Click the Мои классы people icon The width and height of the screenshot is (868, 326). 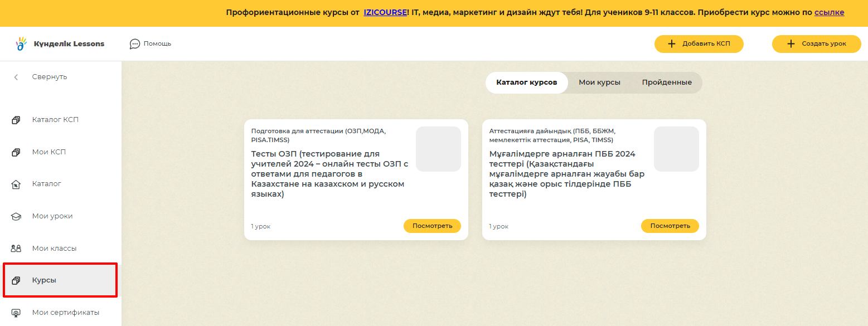point(16,249)
